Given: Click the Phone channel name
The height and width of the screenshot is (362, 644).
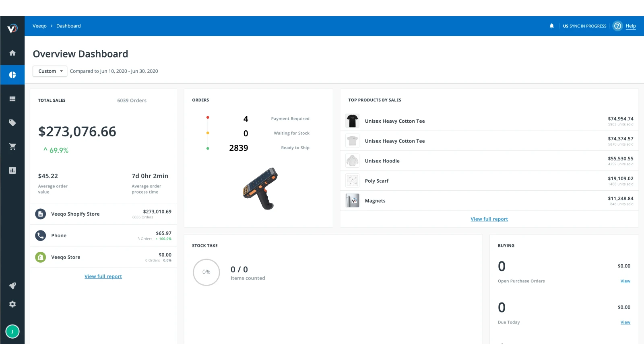Looking at the screenshot, I should [59, 236].
